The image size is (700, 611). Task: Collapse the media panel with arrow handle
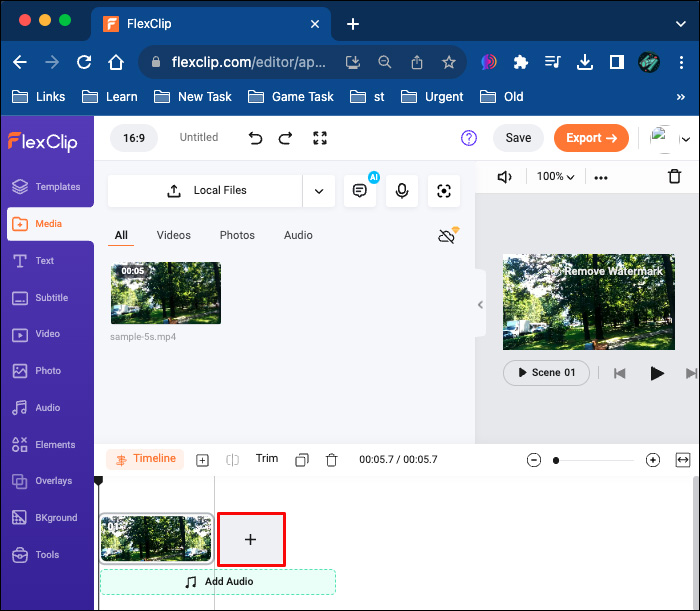tap(479, 305)
